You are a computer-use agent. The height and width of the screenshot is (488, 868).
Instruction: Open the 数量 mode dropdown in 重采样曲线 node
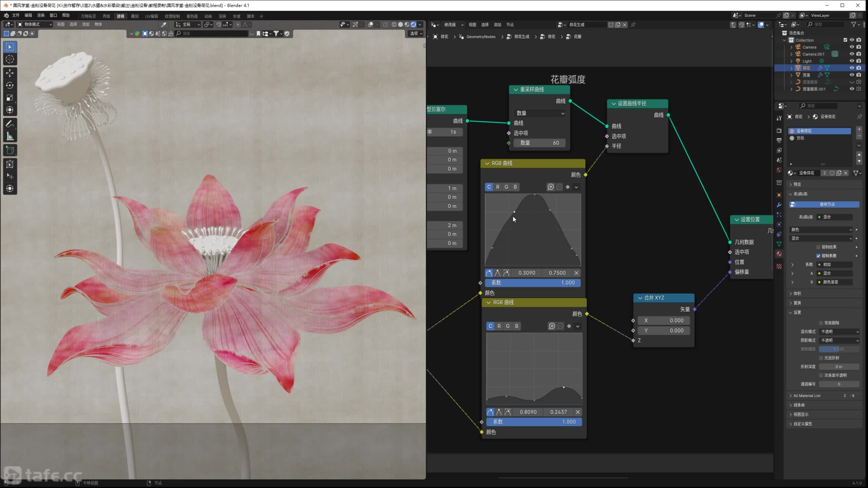coord(539,113)
